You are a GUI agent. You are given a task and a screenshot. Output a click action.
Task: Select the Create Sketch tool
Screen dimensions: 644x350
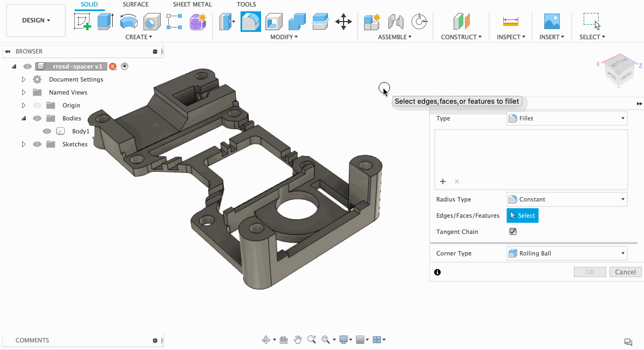pyautogui.click(x=82, y=22)
